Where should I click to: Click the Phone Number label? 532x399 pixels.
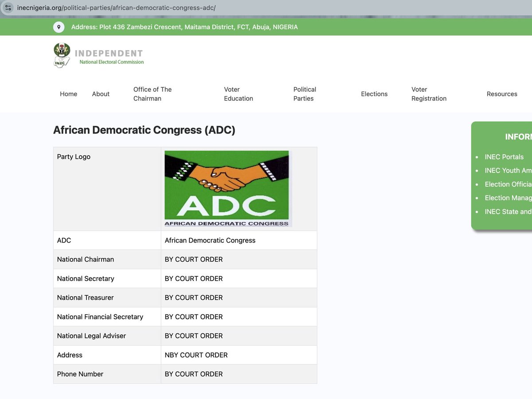tap(80, 374)
